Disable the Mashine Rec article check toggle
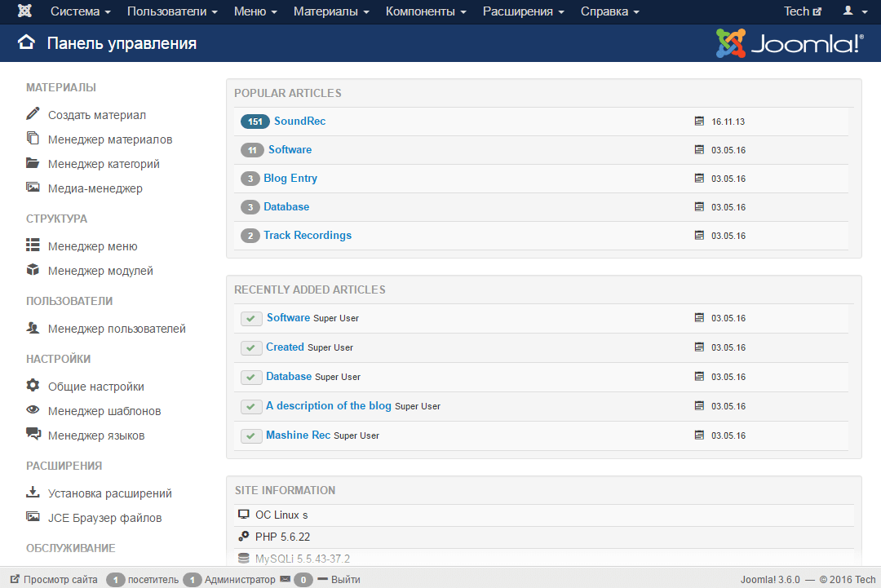Screen dimensions: 881x588 click(251, 435)
